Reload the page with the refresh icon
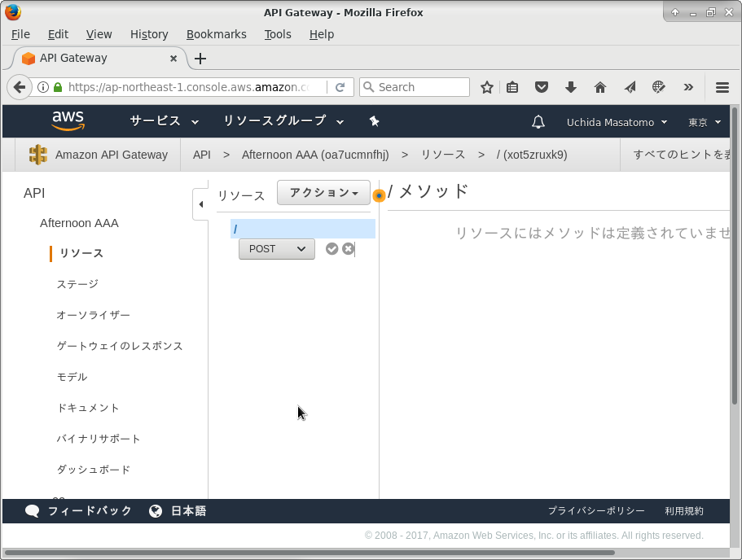 (340, 87)
